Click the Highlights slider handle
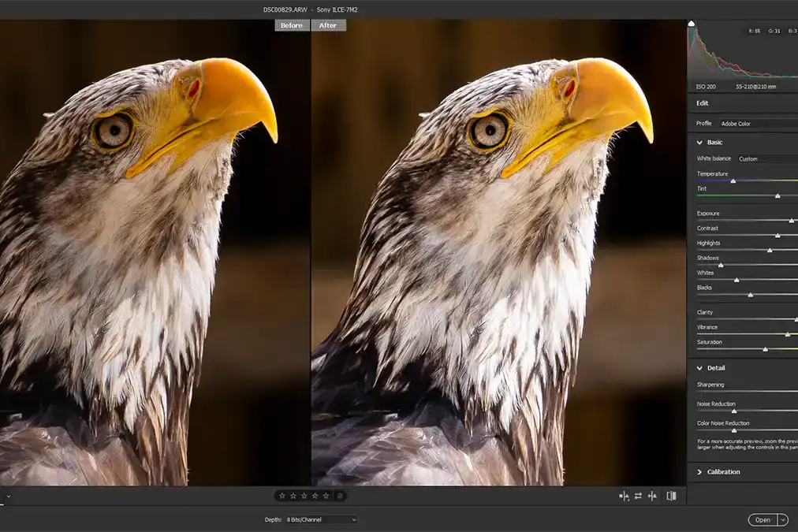 770,250
